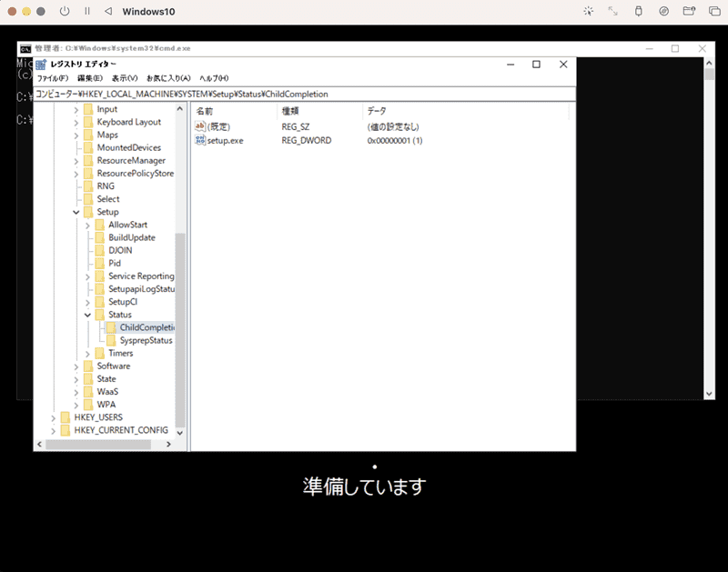The height and width of the screenshot is (572, 728).
Task: Select the HKEY_CURRENT_CONFIG folder icon
Action: point(66,430)
